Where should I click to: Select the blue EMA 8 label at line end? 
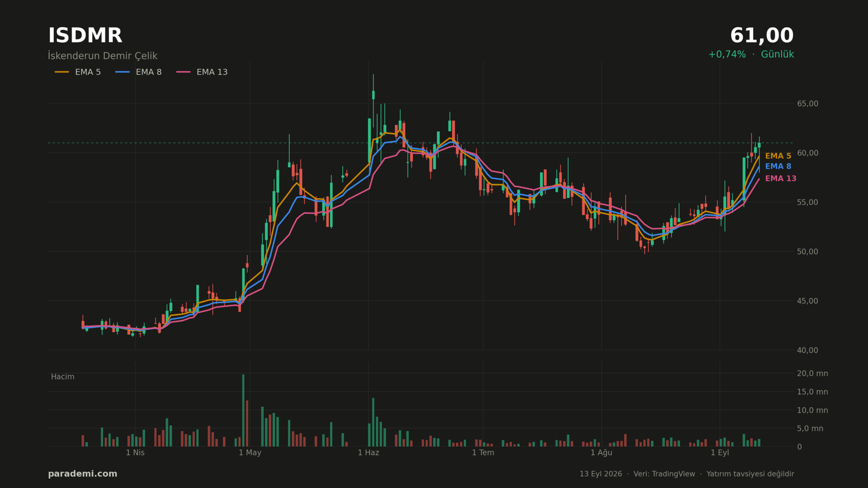click(778, 166)
